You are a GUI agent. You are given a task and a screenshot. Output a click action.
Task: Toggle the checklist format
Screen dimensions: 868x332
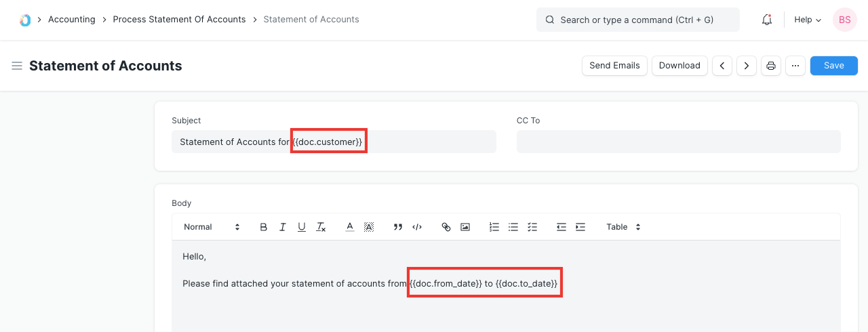coord(532,227)
